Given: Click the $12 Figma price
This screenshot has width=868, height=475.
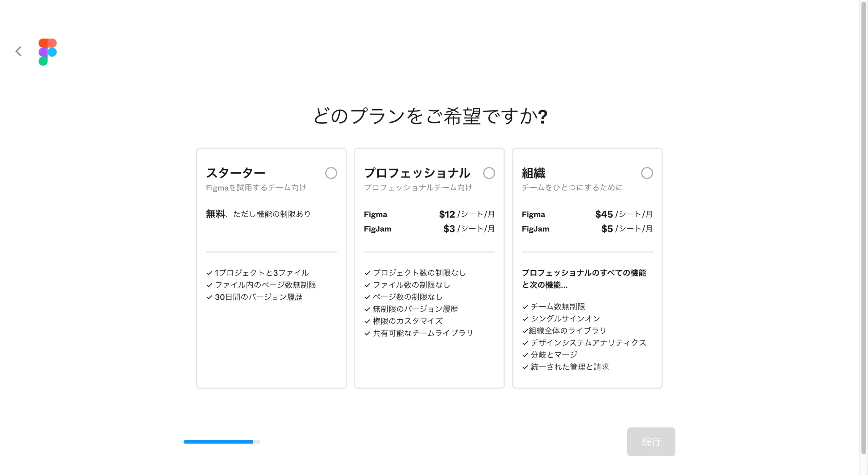Looking at the screenshot, I should 447,214.
